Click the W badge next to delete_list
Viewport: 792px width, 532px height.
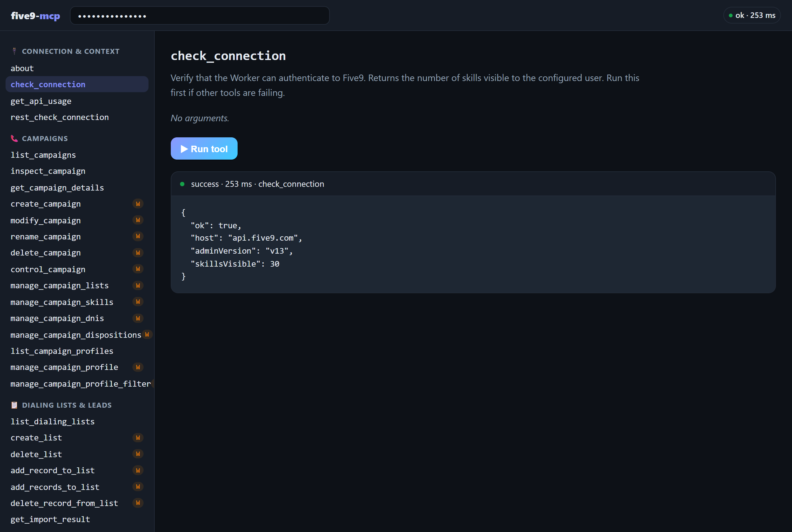click(x=138, y=454)
